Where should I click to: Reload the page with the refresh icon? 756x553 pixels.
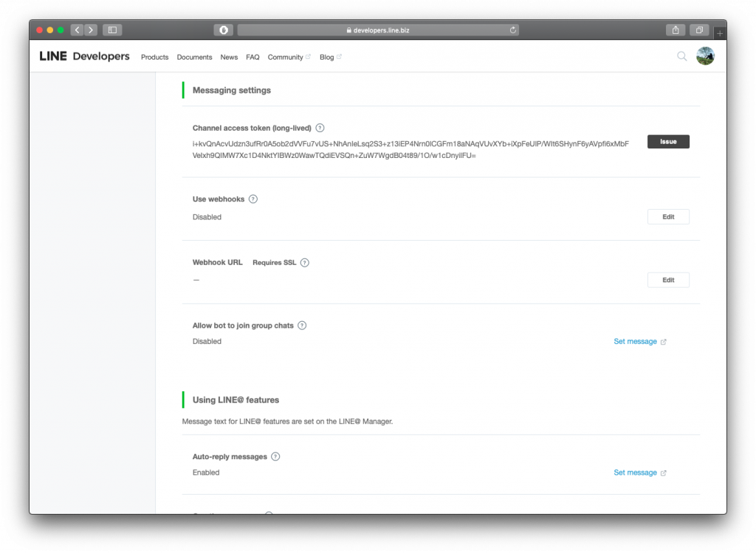coord(512,30)
